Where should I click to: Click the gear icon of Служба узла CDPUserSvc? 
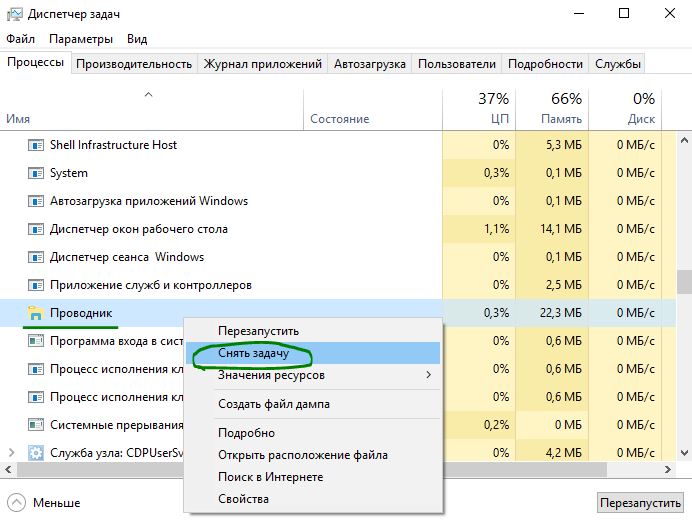(36, 453)
